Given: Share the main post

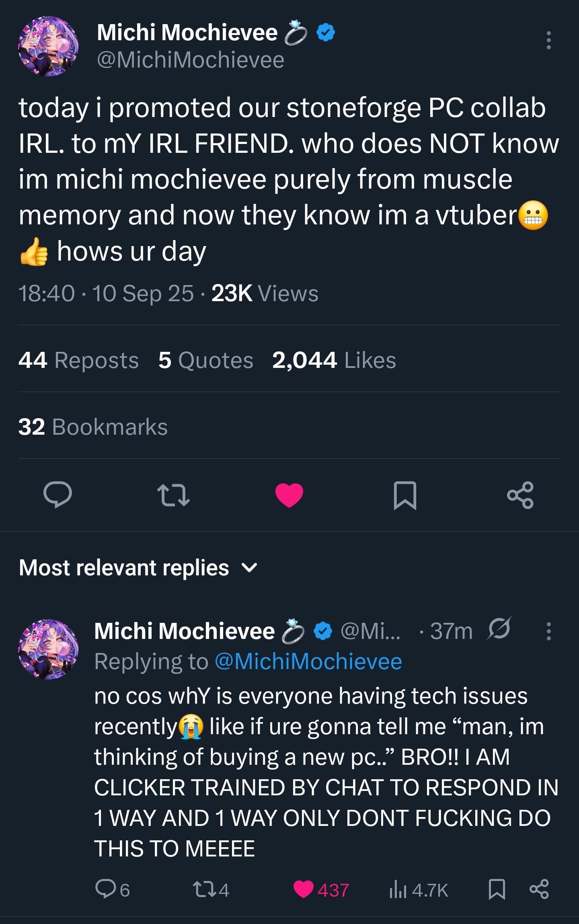Looking at the screenshot, I should click(520, 495).
